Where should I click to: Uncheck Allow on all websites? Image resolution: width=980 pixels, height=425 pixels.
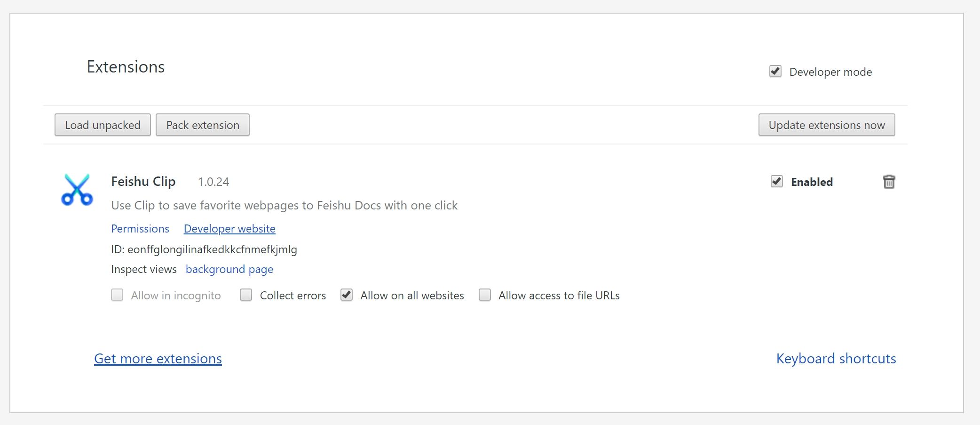(347, 295)
